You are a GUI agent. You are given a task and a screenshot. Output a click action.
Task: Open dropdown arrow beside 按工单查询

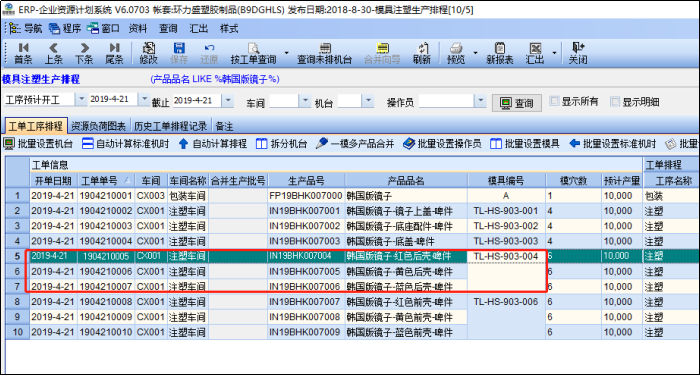[x=286, y=53]
